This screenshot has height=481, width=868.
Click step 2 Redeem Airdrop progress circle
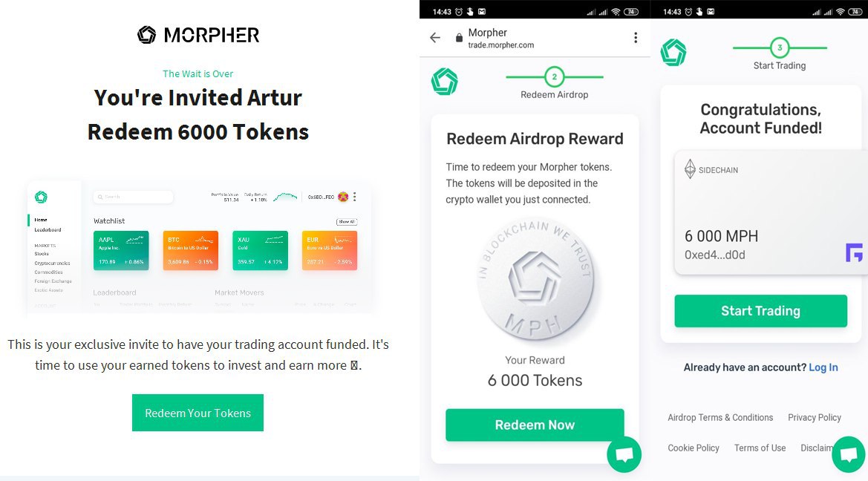click(554, 77)
